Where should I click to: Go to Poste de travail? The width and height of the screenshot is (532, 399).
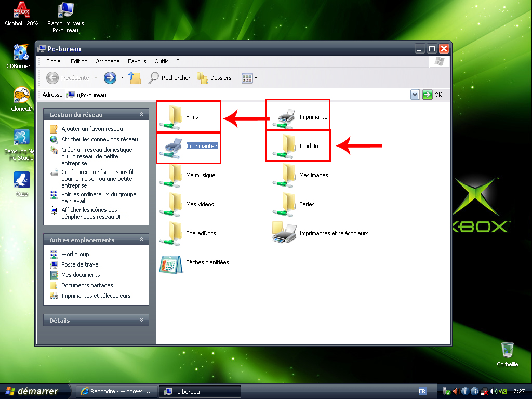75,264
